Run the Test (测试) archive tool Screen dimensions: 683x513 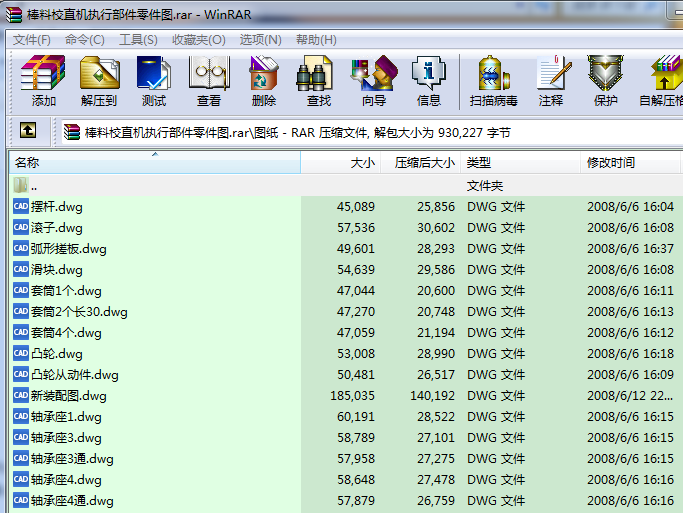[x=154, y=81]
